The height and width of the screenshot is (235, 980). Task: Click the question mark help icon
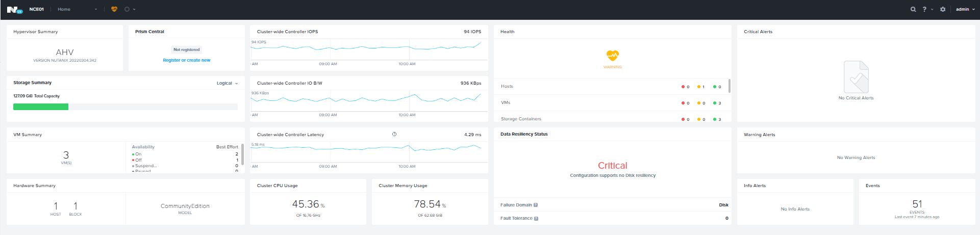pos(924,9)
